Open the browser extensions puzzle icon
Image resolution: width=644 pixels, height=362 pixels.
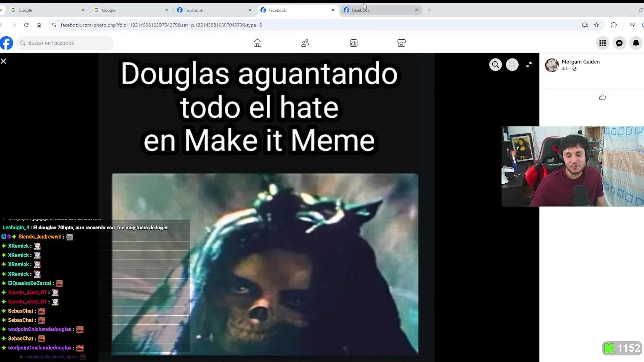point(614,25)
